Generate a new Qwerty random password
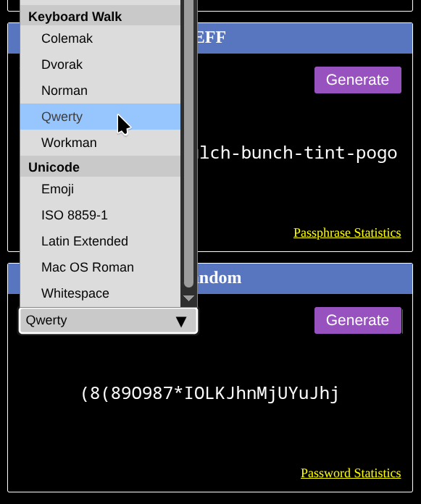 (358, 320)
